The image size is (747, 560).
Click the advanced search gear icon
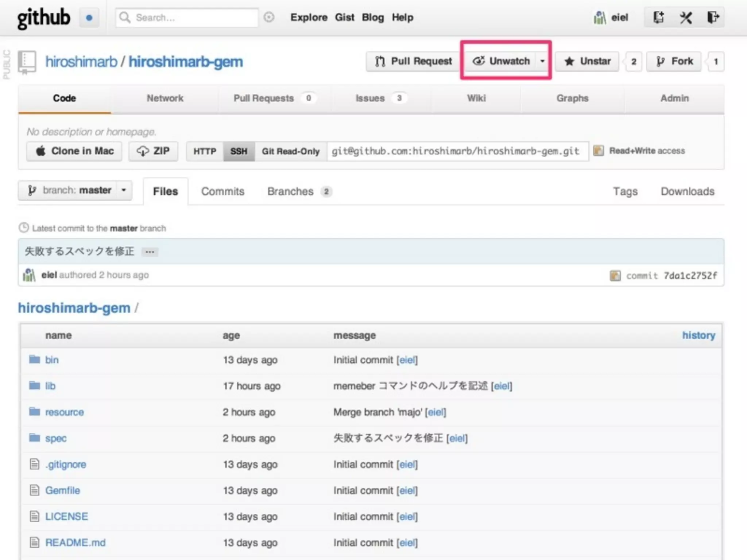(269, 17)
